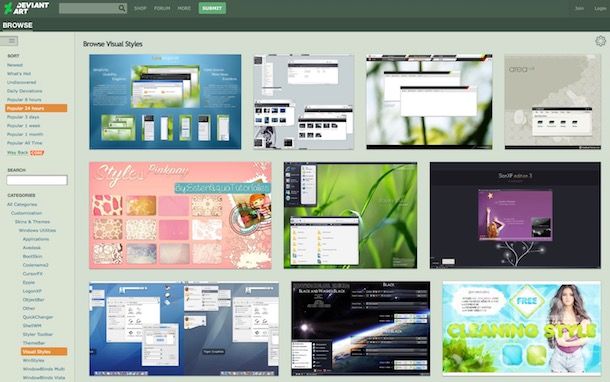
Task: Open the Forum menu in the header
Action: [x=162, y=8]
